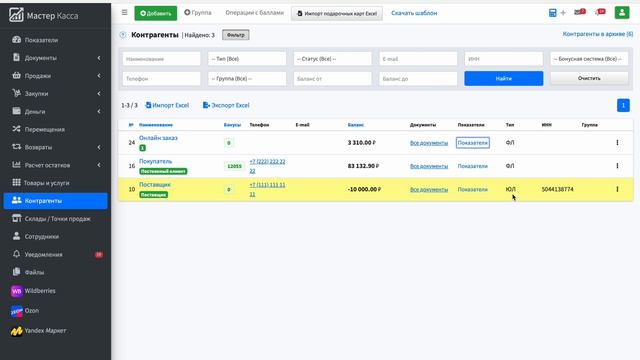Screen dimensions: 640x360
Task: Focus the E-mail filter field
Action: 418,59
